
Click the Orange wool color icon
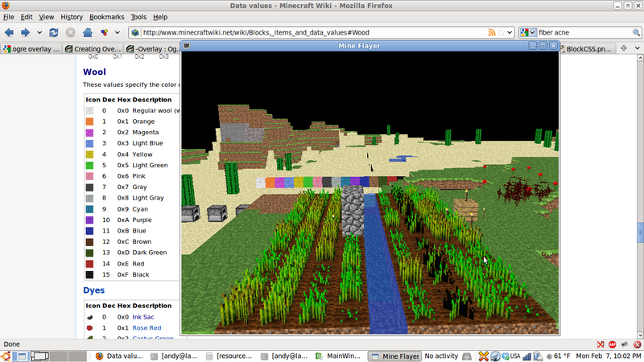89,121
